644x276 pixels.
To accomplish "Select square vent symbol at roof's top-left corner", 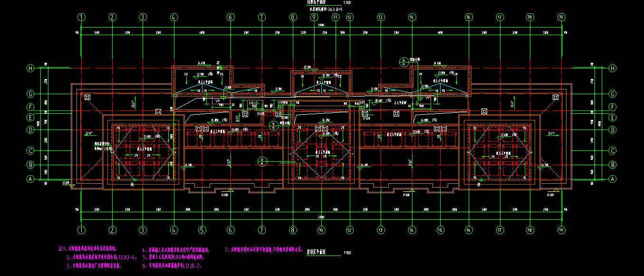I will pyautogui.click(x=87, y=97).
